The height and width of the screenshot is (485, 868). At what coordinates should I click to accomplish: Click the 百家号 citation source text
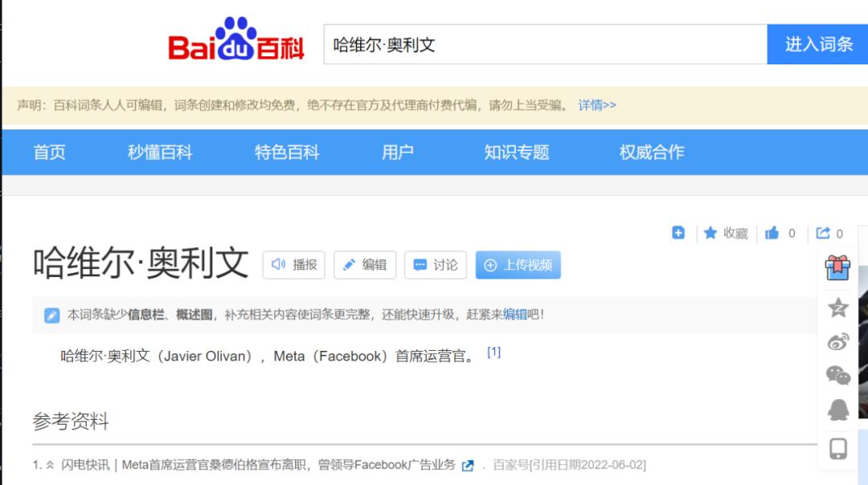[x=511, y=465]
